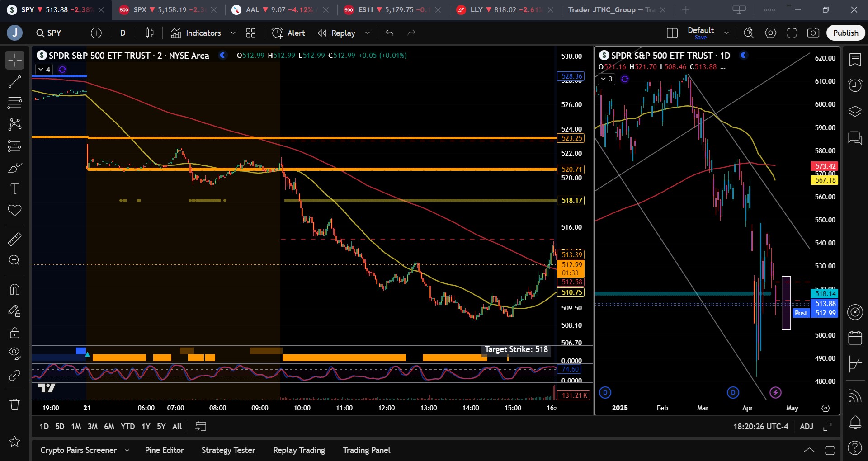
Task: Open the favorites star toolbar
Action: click(x=14, y=442)
